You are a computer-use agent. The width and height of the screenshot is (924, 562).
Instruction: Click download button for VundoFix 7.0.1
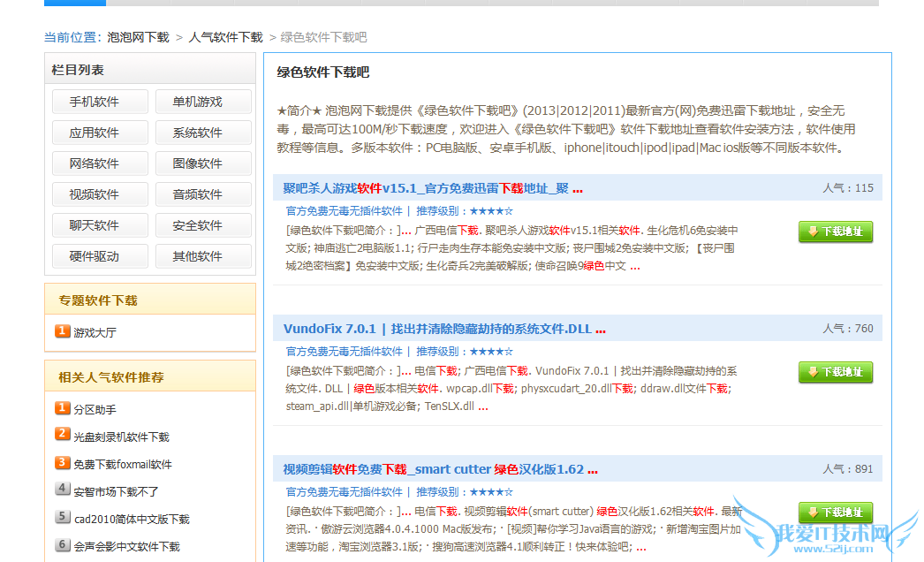click(x=835, y=372)
